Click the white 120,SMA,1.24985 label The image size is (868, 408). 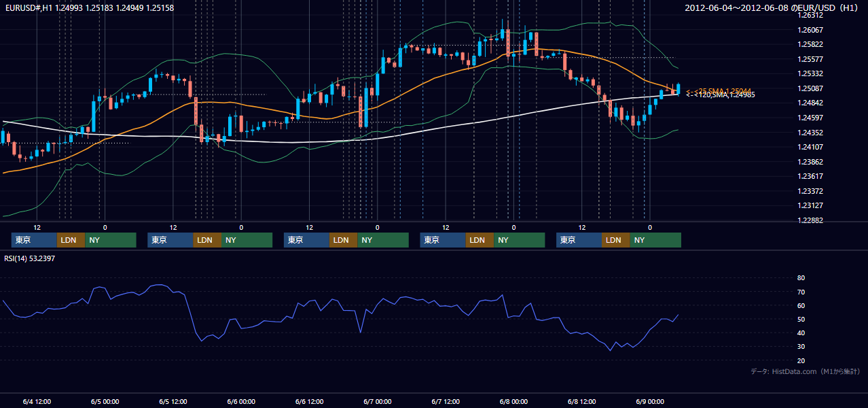(x=720, y=95)
